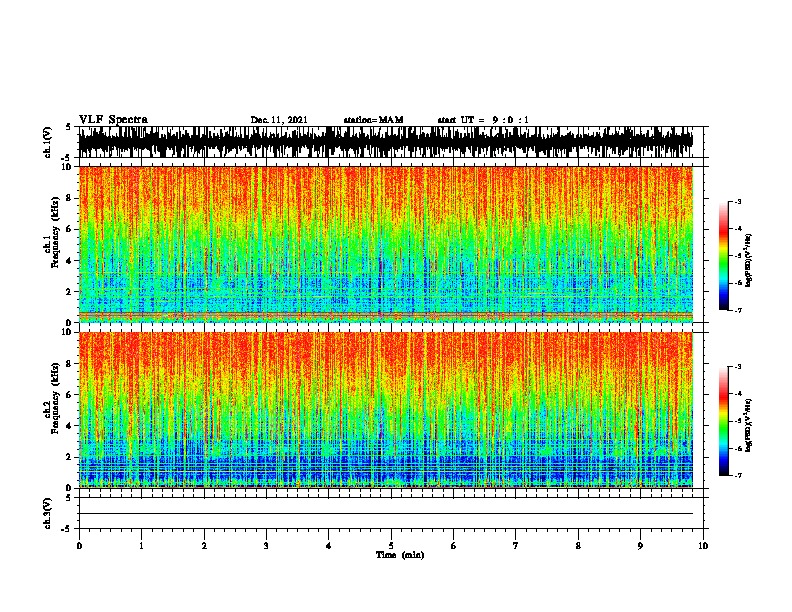
Task: Click inside the ch.2 spectrogram plot
Action: coord(386,410)
